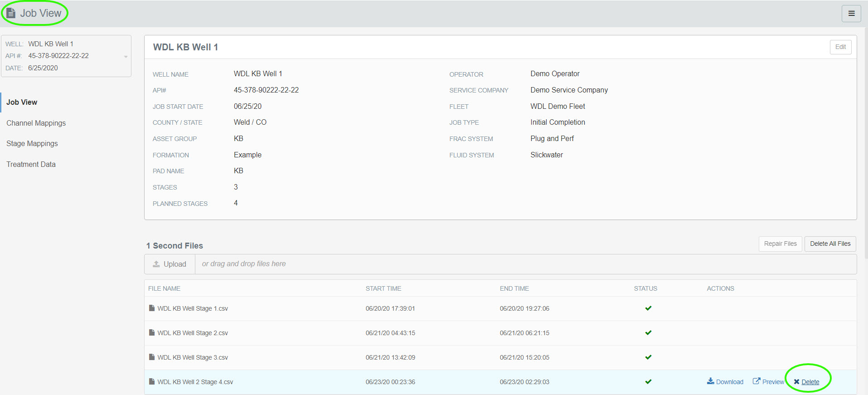This screenshot has height=395, width=868.
Task: Click file icon for WDL KB Well 2 Stage 4.csv
Action: point(152,382)
